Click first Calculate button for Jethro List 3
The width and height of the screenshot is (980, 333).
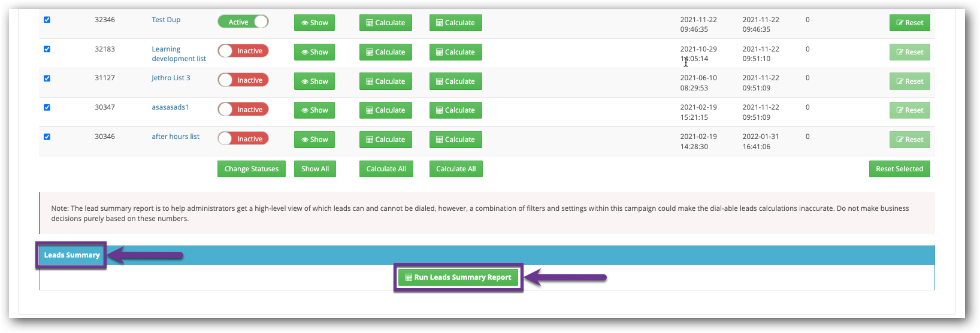[x=386, y=81]
